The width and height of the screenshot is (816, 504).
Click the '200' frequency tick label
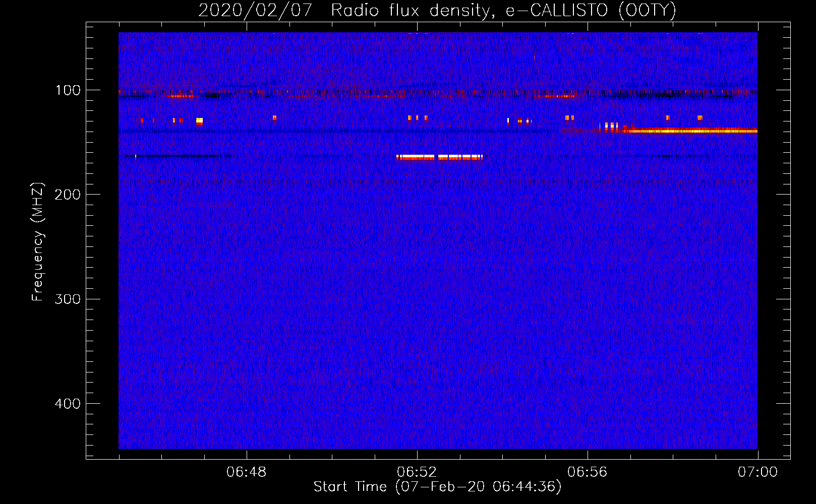coord(68,195)
